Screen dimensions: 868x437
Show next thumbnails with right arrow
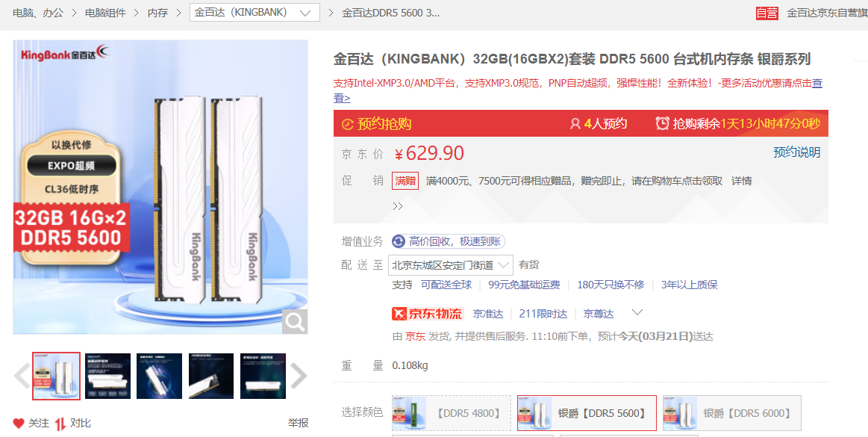[x=299, y=376]
